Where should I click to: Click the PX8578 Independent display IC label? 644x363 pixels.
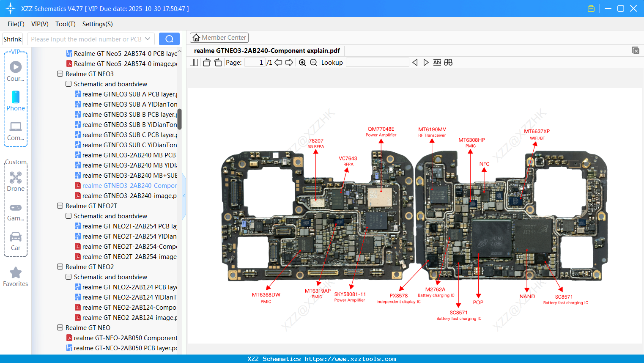(398, 298)
